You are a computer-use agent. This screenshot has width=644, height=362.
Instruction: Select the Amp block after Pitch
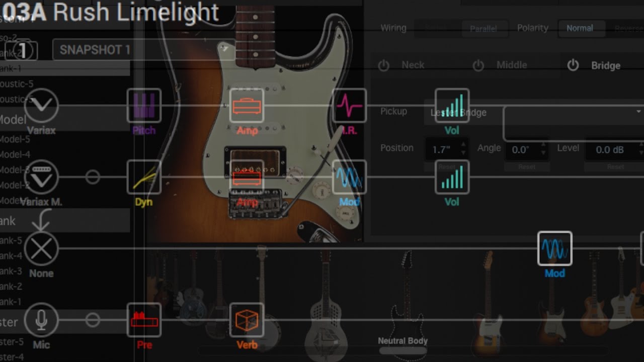tap(247, 106)
